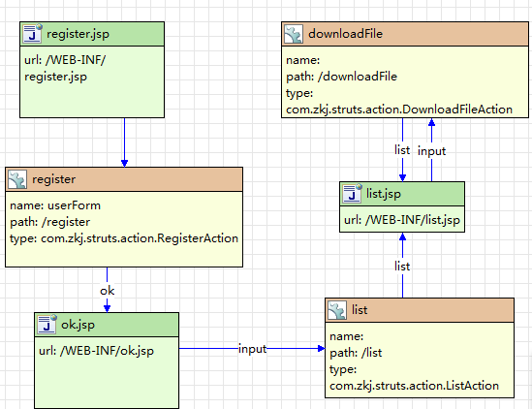This screenshot has width=532, height=409.
Task: Select the list action node title
Action: pos(360,310)
